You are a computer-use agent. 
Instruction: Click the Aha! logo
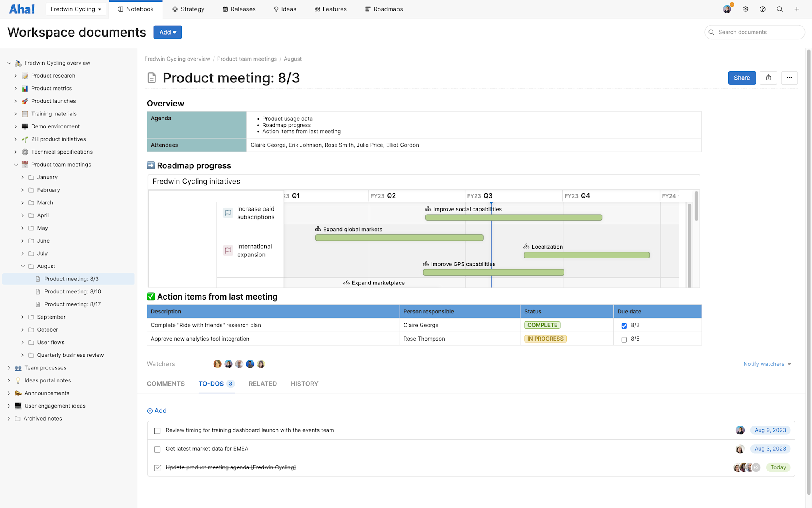pos(22,9)
